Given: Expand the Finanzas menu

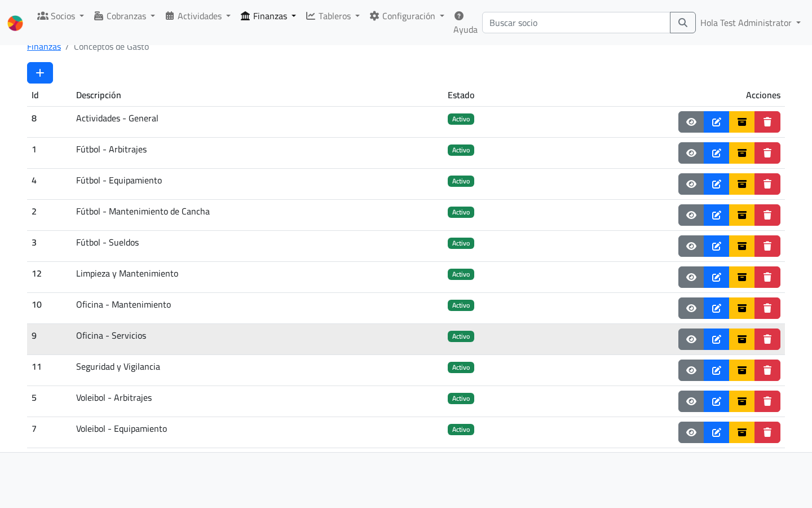Looking at the screenshot, I should tap(268, 16).
